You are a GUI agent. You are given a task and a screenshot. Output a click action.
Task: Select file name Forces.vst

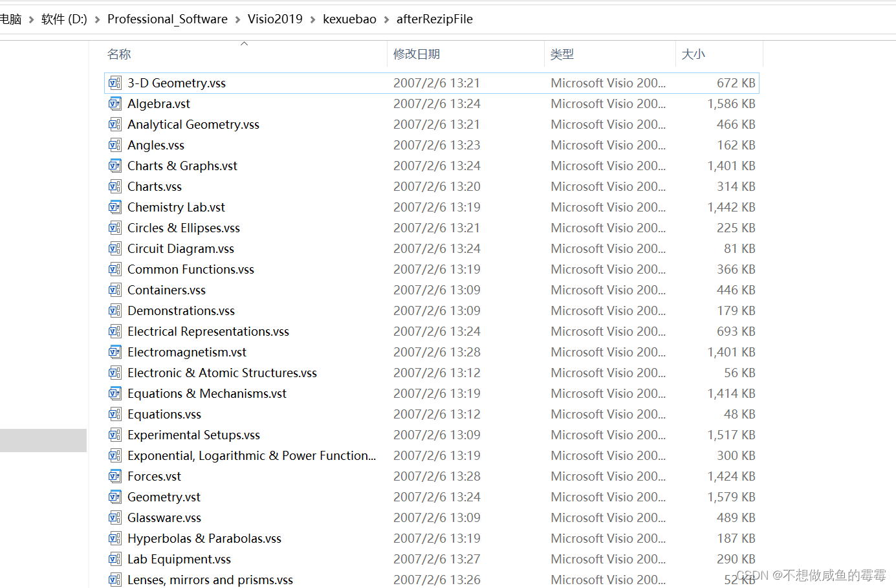click(x=154, y=476)
